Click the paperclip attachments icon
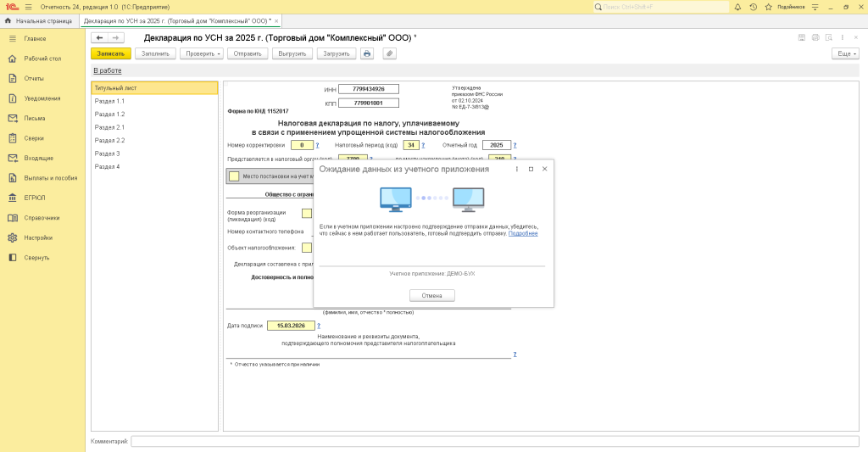Viewport: 868px width, 452px height. click(x=390, y=53)
